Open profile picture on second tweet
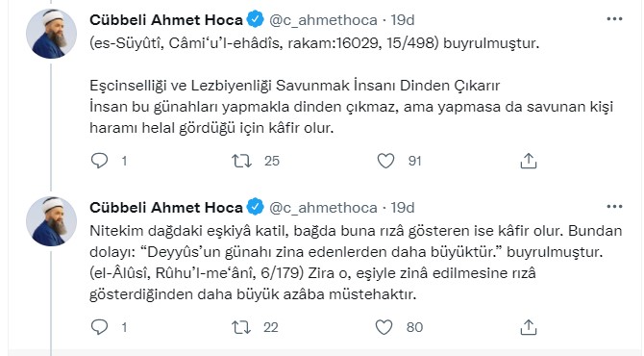Image resolution: width=644 pixels, height=356 pixels. (x=51, y=221)
